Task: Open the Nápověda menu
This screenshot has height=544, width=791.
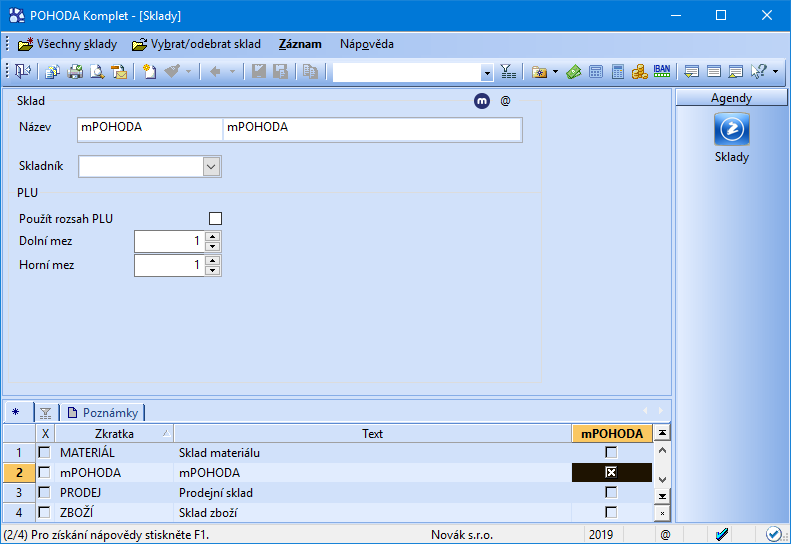Action: 367,44
